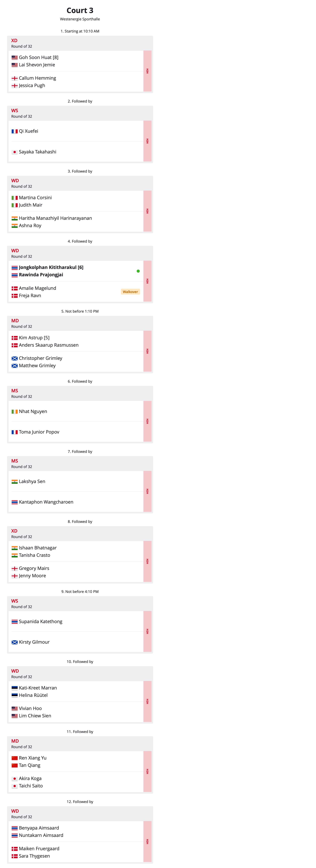The width and height of the screenshot is (316, 868).
Task: Open Kantaphon Wangcharoen player link
Action: pyautogui.click(x=46, y=502)
